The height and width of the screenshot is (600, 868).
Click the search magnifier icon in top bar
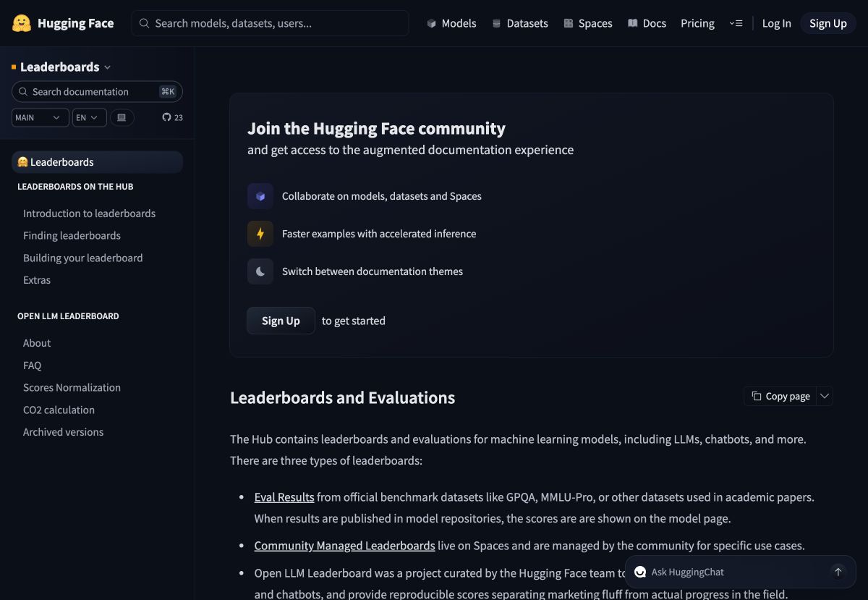coord(144,23)
